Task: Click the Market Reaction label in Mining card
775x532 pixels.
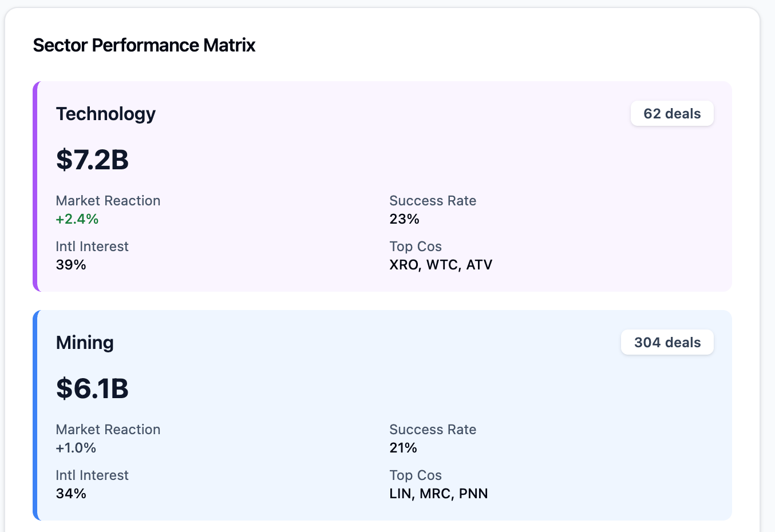Action: tap(108, 430)
